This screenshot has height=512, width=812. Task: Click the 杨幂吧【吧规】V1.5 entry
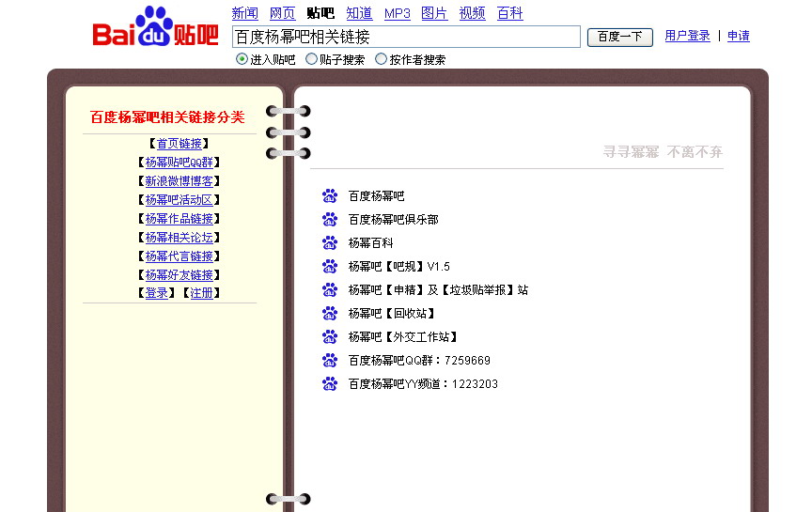399,267
